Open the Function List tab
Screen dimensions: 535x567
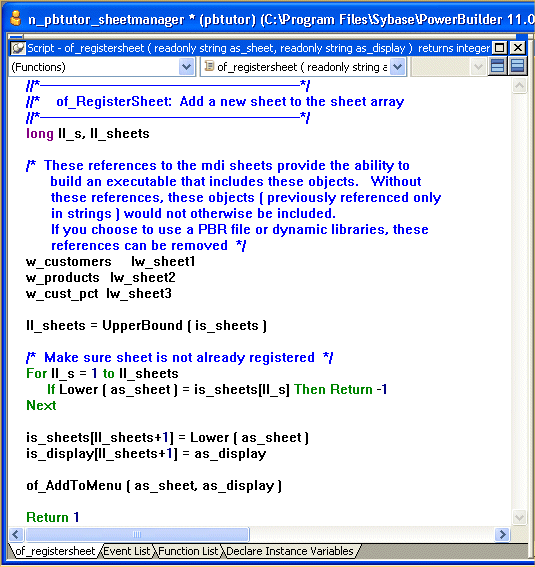point(188,551)
